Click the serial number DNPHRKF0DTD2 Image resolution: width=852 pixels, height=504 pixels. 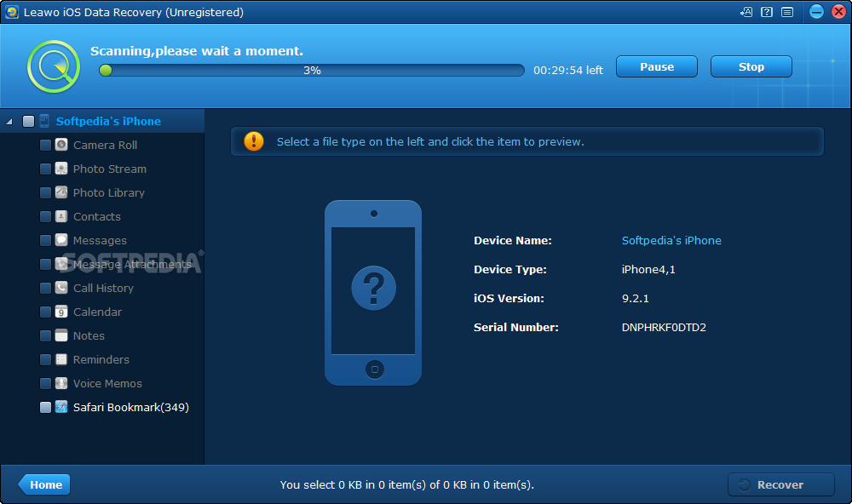coord(664,328)
